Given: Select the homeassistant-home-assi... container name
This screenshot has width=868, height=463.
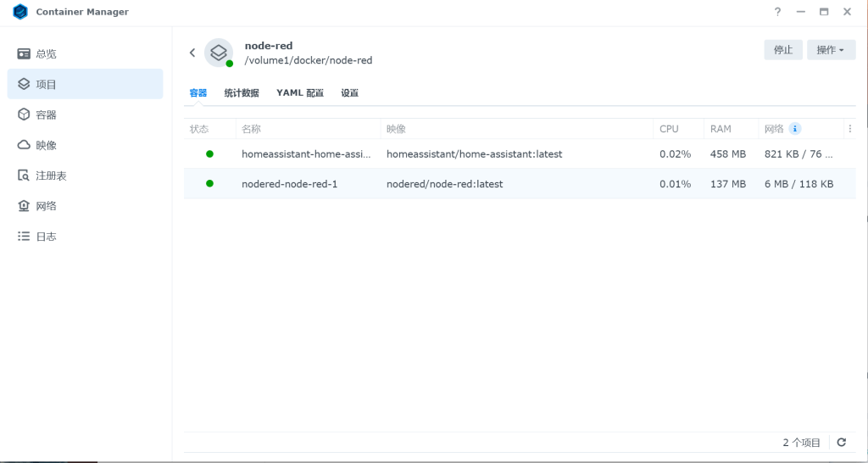Looking at the screenshot, I should tap(306, 154).
